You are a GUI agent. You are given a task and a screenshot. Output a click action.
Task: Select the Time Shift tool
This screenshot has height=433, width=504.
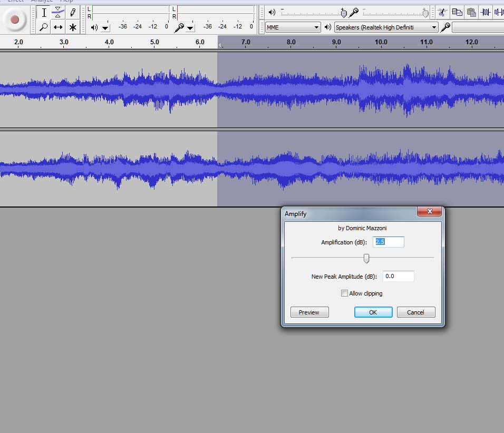point(58,27)
